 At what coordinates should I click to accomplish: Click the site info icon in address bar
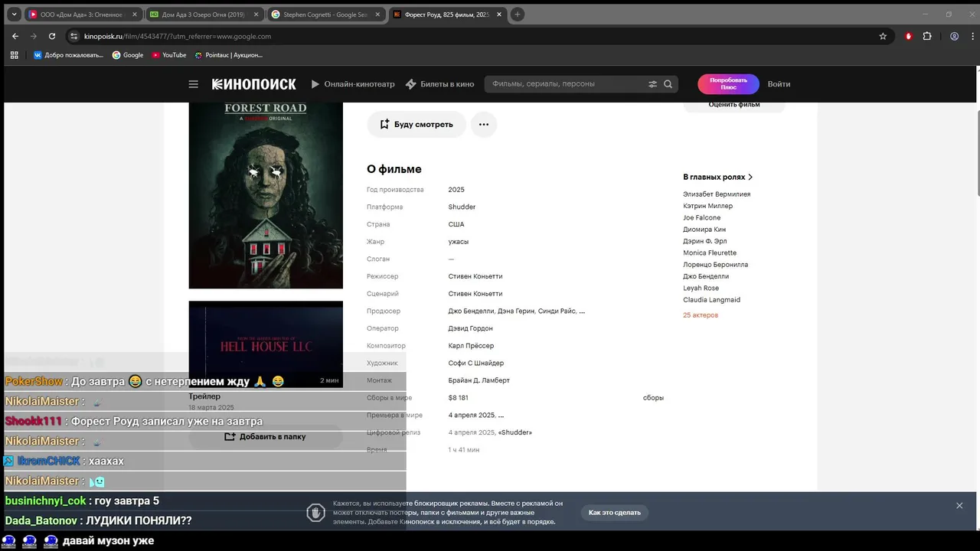click(74, 36)
